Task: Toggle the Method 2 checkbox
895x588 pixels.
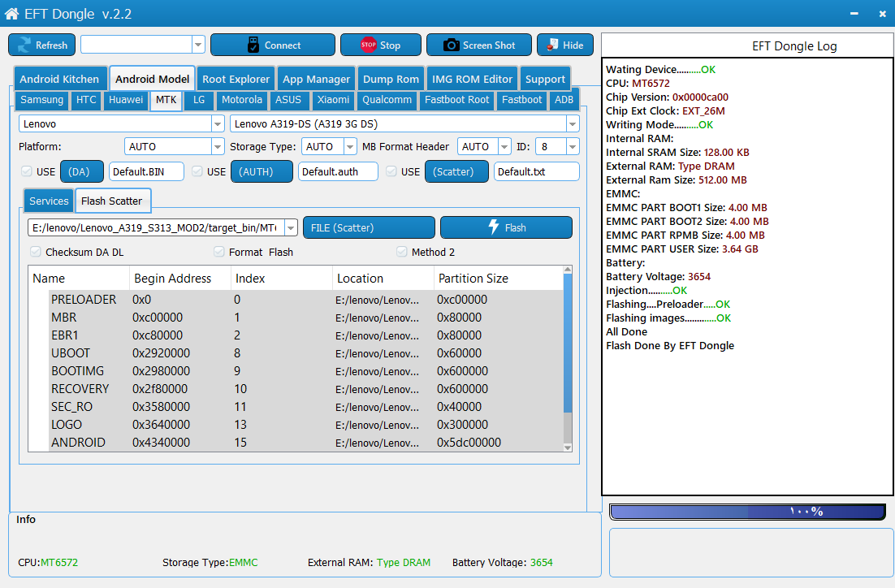Action: [402, 252]
